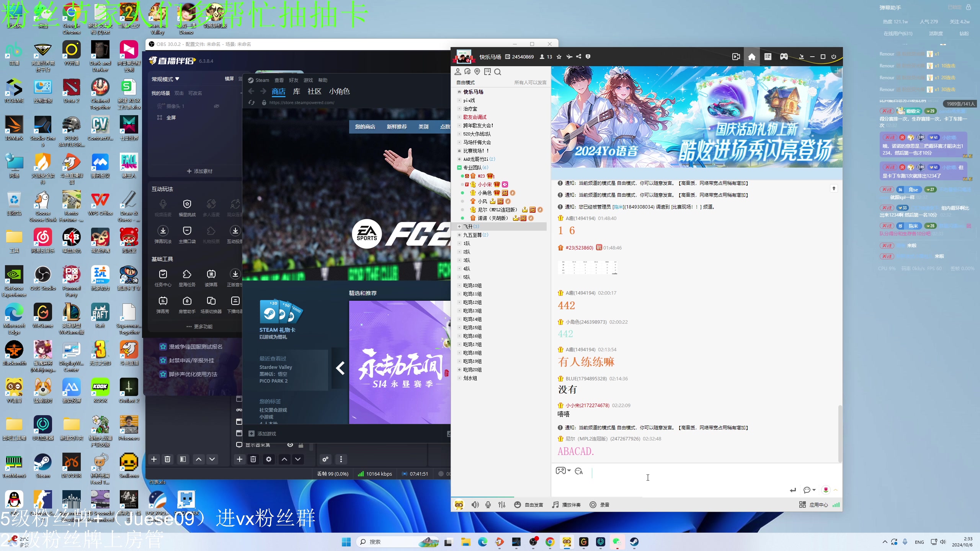The image size is (980, 551).
Task: Expand the 吃鸡20组 channel
Action: click(x=459, y=370)
